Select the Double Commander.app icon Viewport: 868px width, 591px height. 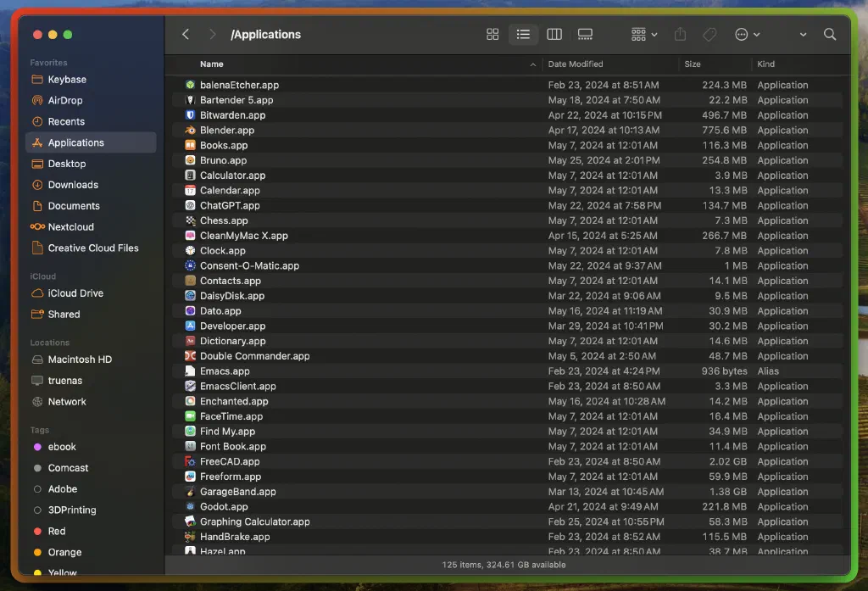pos(190,356)
